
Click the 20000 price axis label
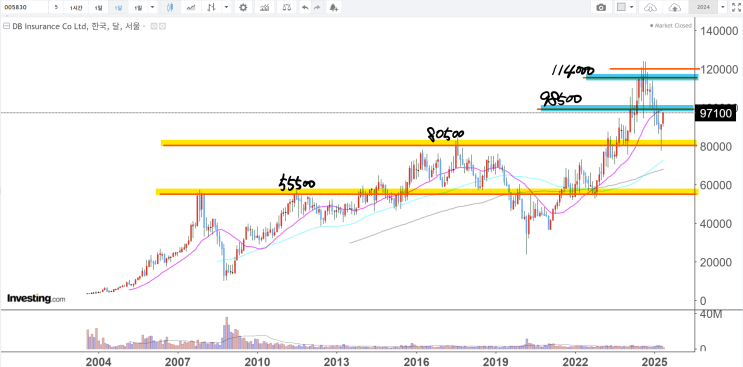(715, 262)
